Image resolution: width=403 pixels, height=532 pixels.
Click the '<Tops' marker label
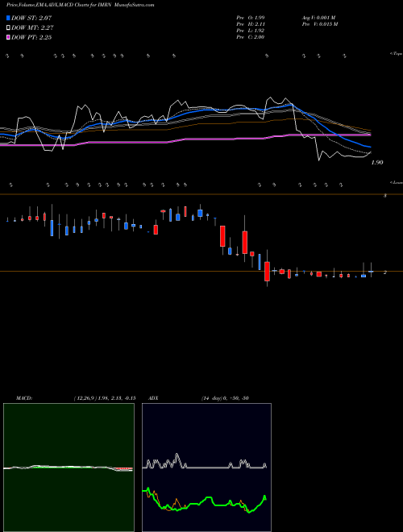396,54
